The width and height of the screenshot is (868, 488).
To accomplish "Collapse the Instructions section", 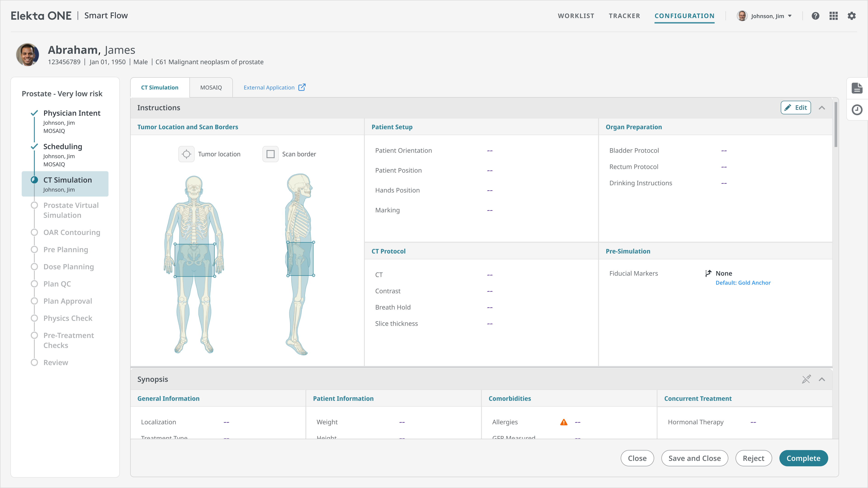I will click(x=822, y=108).
